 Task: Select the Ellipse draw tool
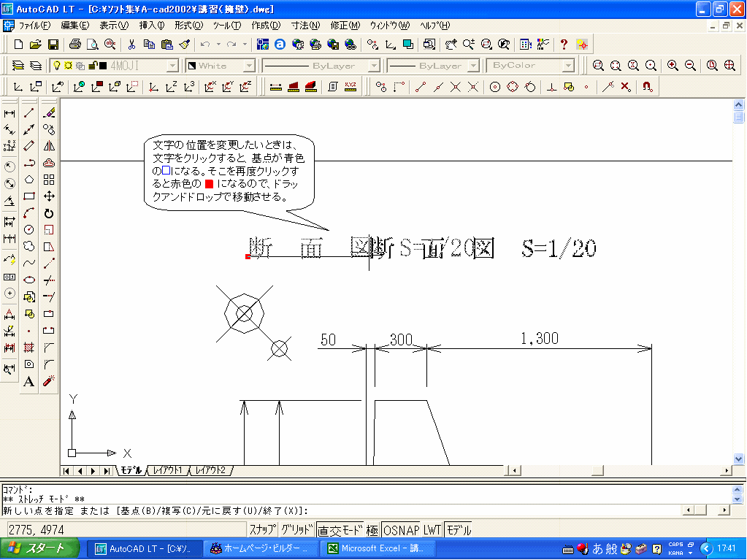(x=29, y=280)
